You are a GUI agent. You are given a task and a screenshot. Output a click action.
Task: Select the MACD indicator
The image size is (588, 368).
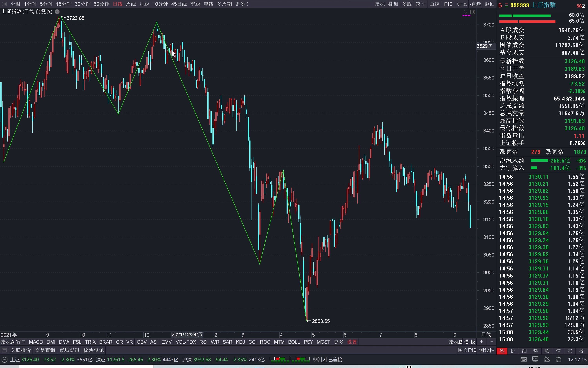pyautogui.click(x=36, y=342)
